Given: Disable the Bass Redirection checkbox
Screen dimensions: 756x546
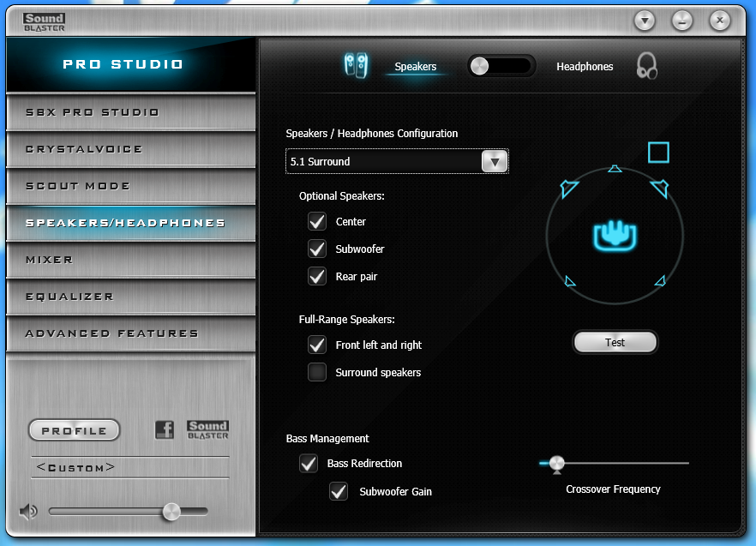Looking at the screenshot, I should click(x=309, y=464).
